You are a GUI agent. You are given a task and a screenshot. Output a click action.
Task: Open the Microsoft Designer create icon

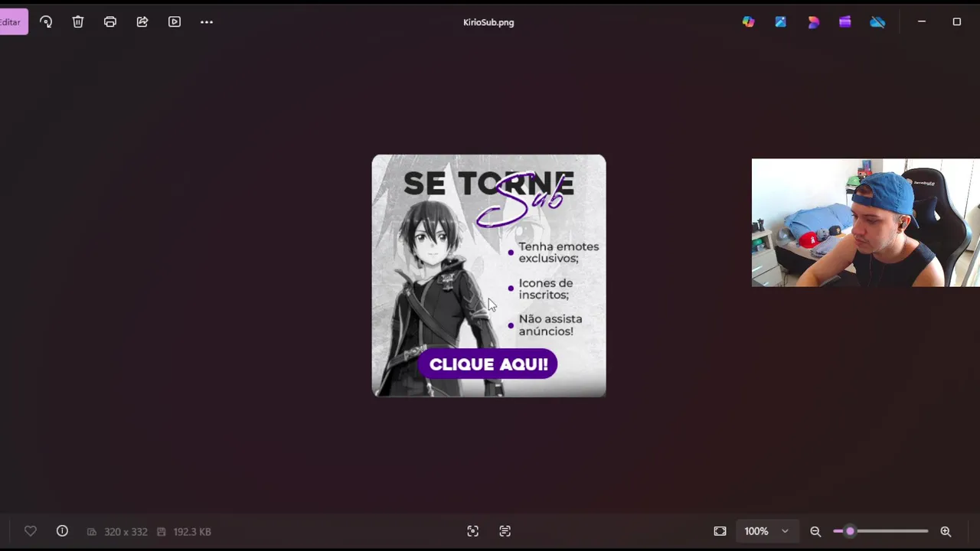pyautogui.click(x=813, y=22)
